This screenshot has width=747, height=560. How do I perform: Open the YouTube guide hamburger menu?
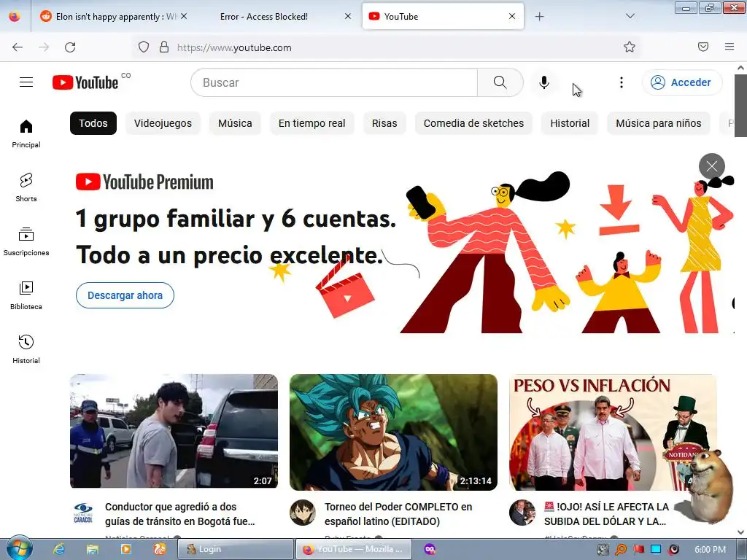(x=26, y=82)
